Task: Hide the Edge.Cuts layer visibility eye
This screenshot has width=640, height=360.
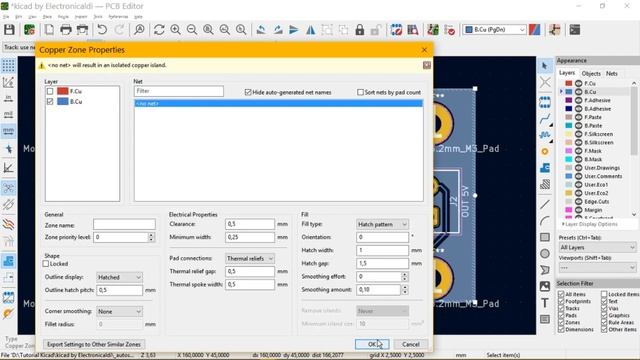Action: [578, 201]
